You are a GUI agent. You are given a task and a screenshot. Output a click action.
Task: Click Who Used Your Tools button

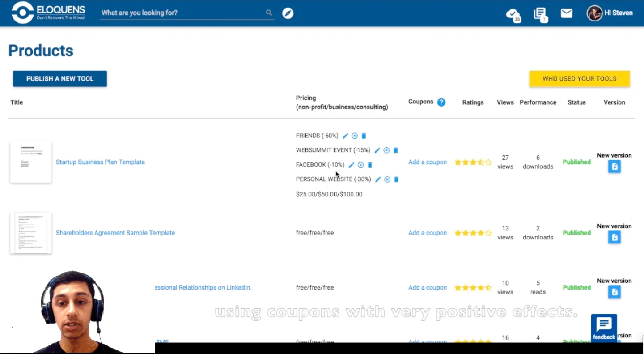580,79
